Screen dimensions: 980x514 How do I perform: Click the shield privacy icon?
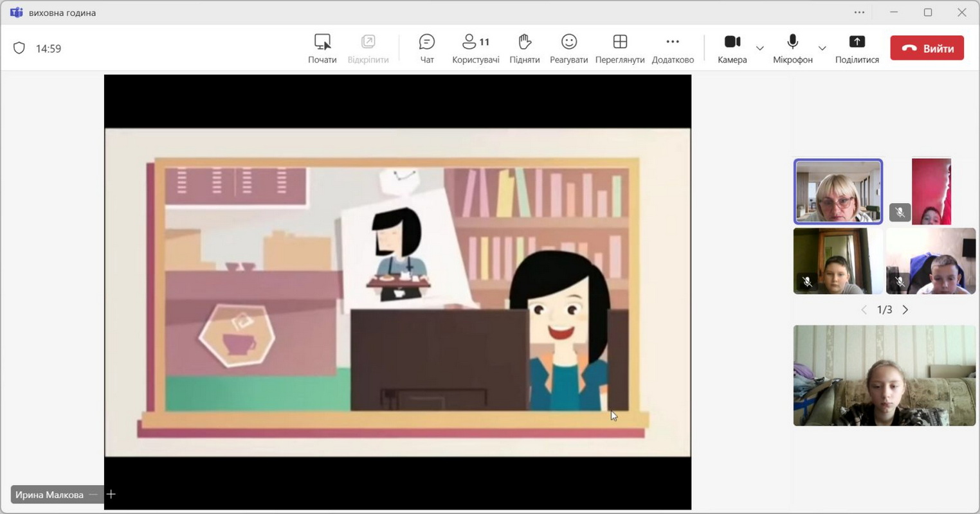(19, 48)
